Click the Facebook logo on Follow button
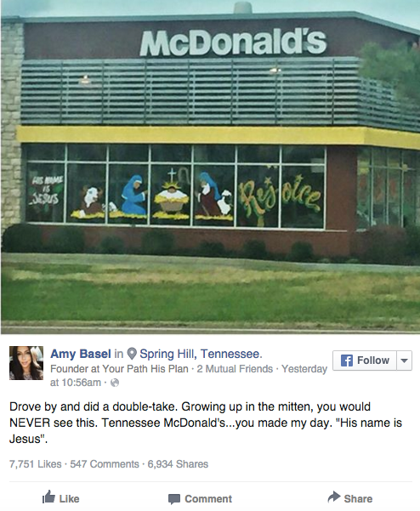 tap(347, 361)
